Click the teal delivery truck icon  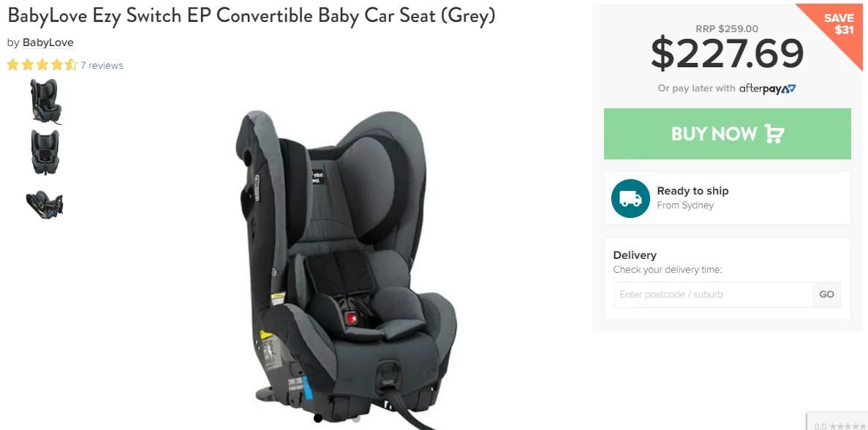[x=630, y=198]
